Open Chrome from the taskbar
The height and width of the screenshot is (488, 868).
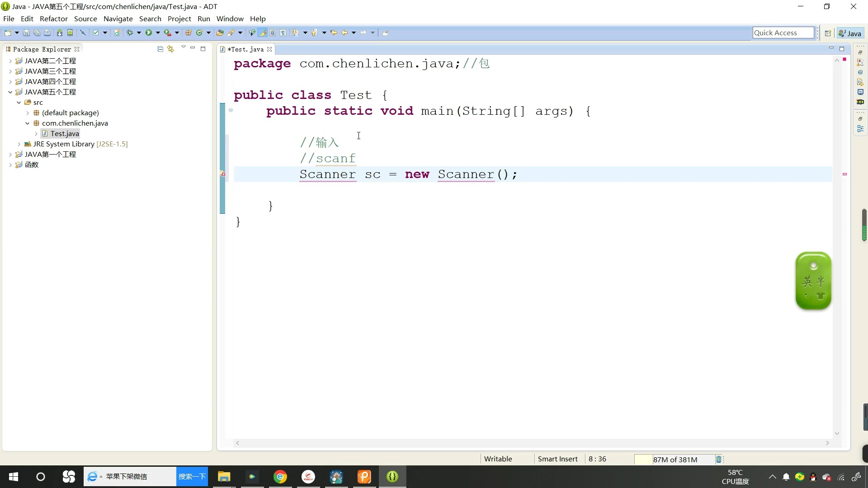(280, 477)
